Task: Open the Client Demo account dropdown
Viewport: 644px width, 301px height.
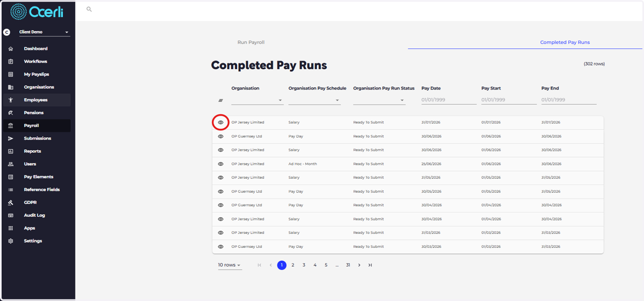Action: (44, 32)
